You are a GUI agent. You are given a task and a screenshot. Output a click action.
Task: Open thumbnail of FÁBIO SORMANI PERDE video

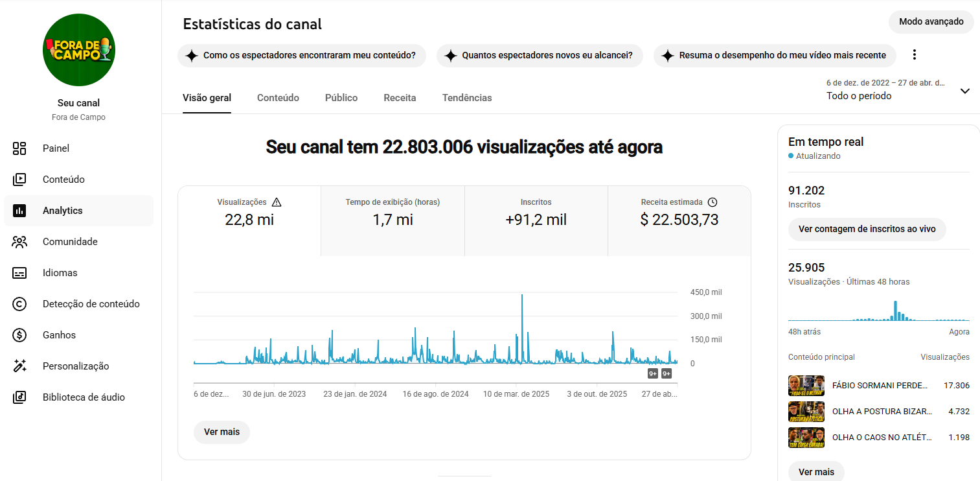tap(806, 386)
